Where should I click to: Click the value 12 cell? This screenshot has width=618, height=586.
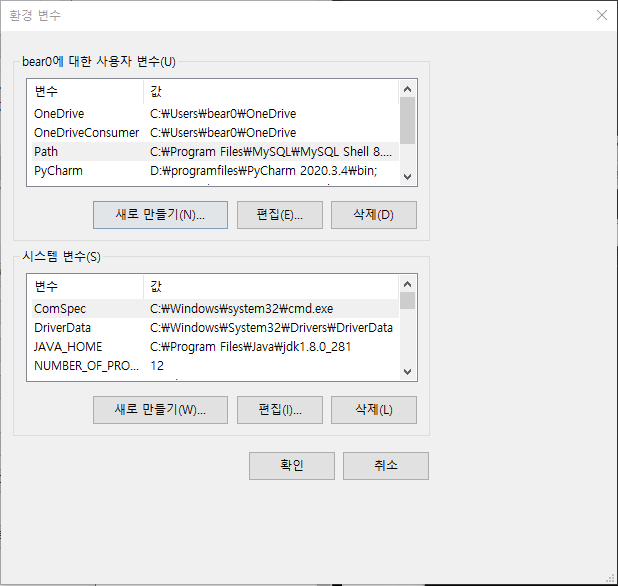point(157,366)
